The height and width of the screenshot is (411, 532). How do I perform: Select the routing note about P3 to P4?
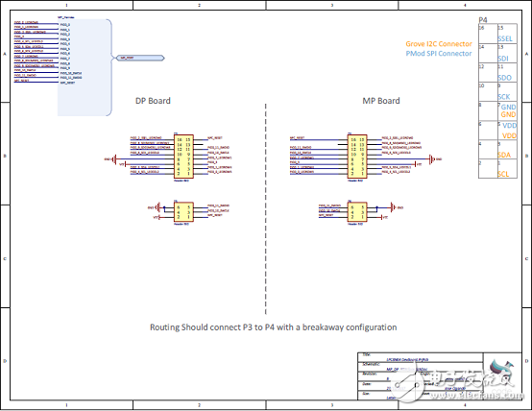[273, 327]
